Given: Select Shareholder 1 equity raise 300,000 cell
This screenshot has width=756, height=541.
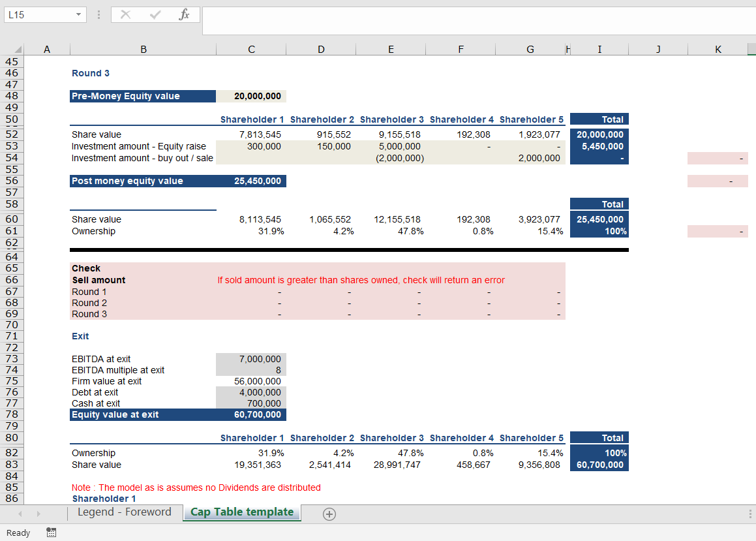Looking at the screenshot, I should pyautogui.click(x=251, y=147).
